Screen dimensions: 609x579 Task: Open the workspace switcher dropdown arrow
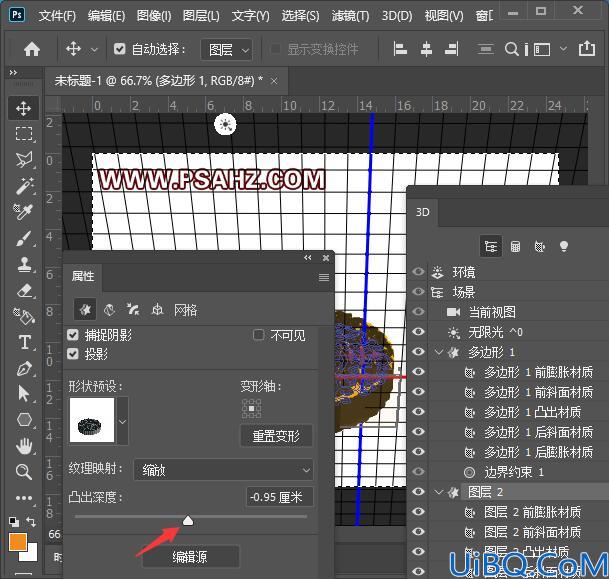[x=563, y=49]
